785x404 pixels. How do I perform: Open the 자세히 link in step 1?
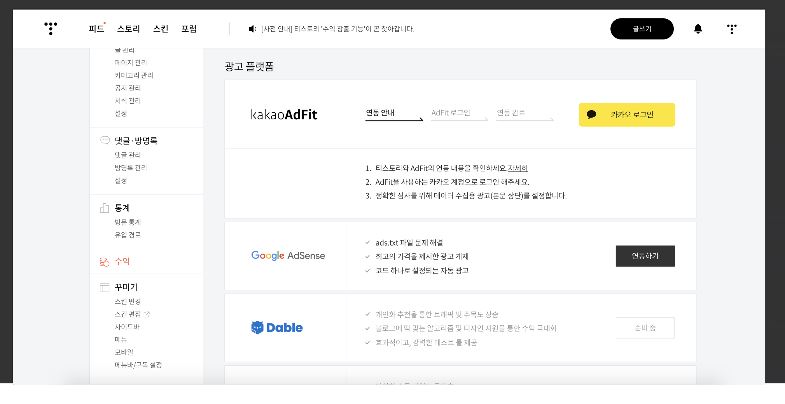pos(518,168)
